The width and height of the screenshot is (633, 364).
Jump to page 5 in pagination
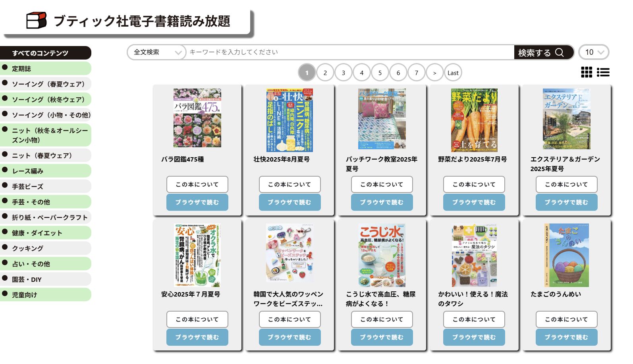[x=380, y=73]
